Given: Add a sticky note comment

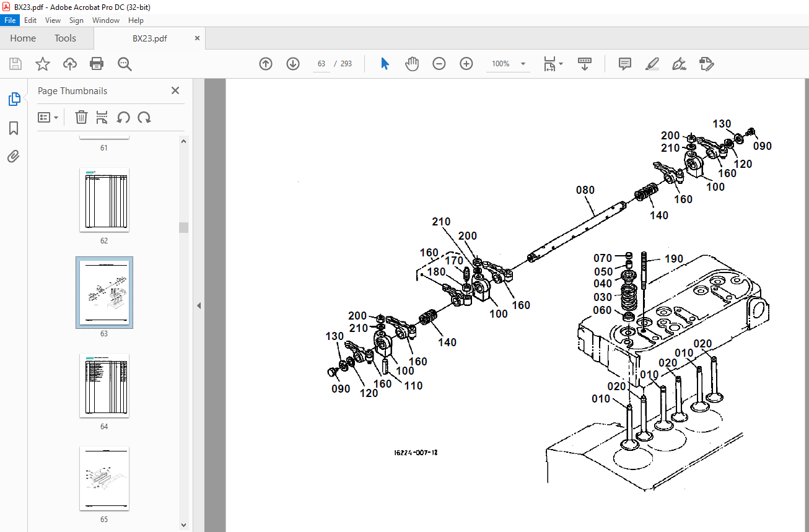Looking at the screenshot, I should point(625,64).
